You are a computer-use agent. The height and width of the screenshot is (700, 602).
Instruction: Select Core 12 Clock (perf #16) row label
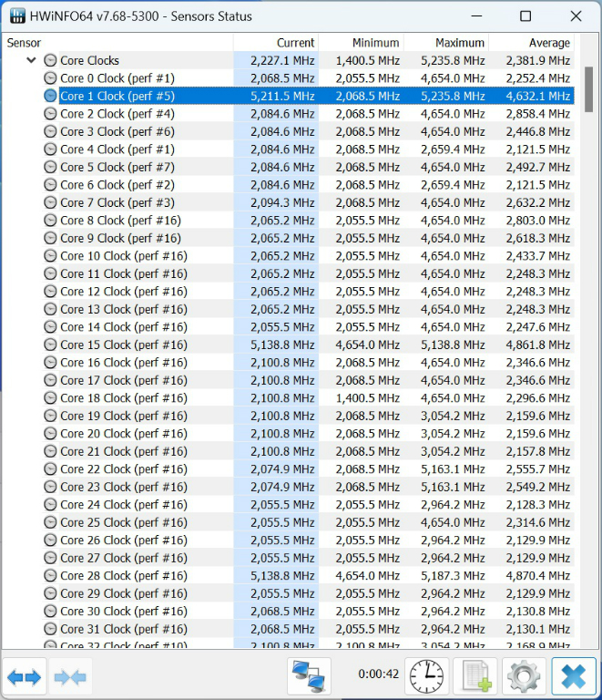pos(124,291)
